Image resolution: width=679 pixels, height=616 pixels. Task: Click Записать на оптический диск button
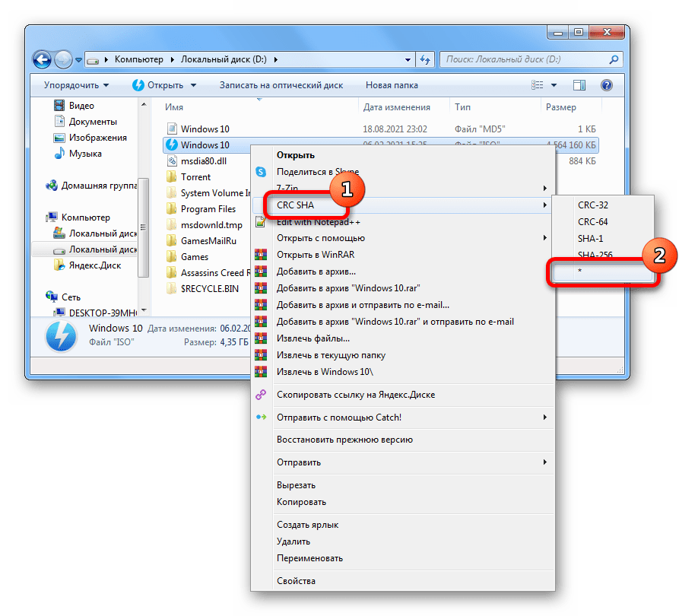281,85
